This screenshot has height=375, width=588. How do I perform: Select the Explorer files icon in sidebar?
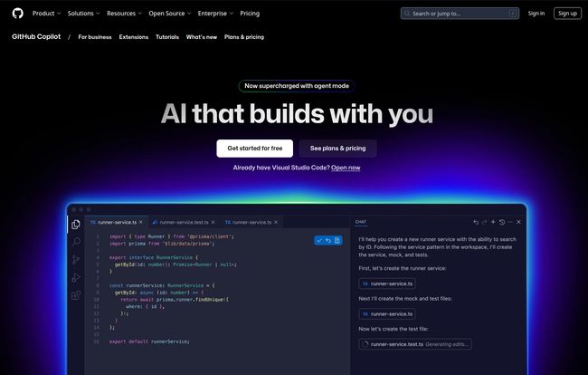[x=76, y=224]
